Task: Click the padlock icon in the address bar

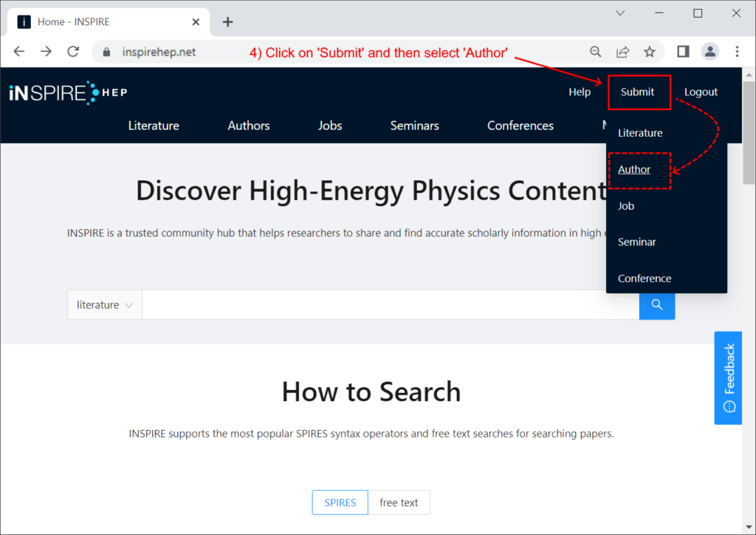Action: pyautogui.click(x=106, y=52)
